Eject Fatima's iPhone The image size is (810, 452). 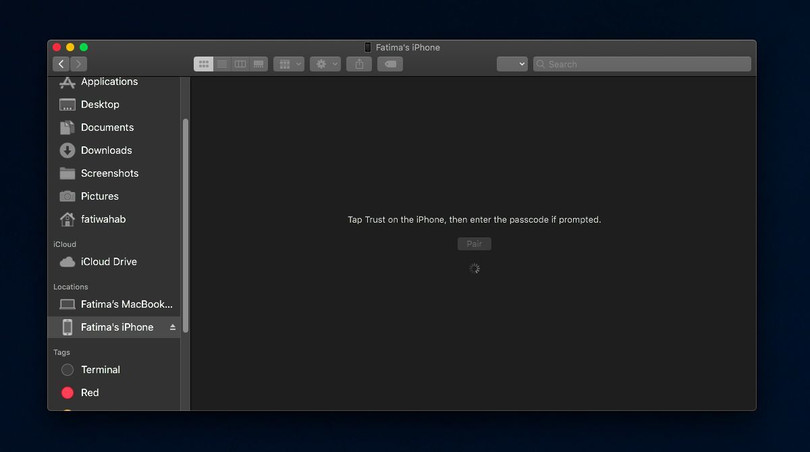coord(173,327)
